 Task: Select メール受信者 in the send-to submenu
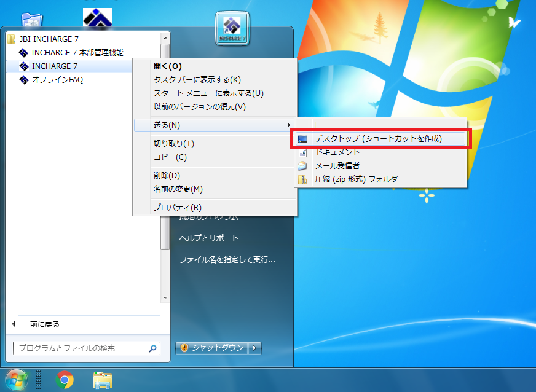pos(380,166)
